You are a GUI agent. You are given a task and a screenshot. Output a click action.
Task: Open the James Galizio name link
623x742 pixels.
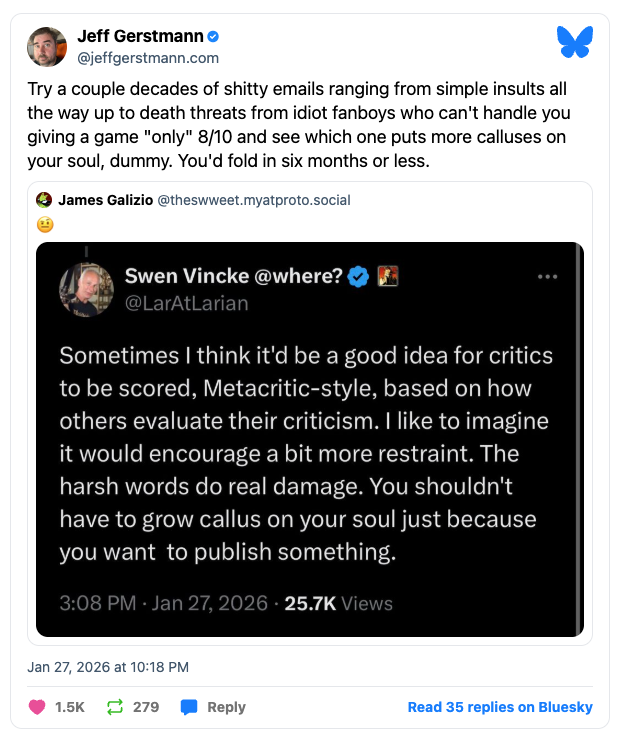click(x=106, y=200)
